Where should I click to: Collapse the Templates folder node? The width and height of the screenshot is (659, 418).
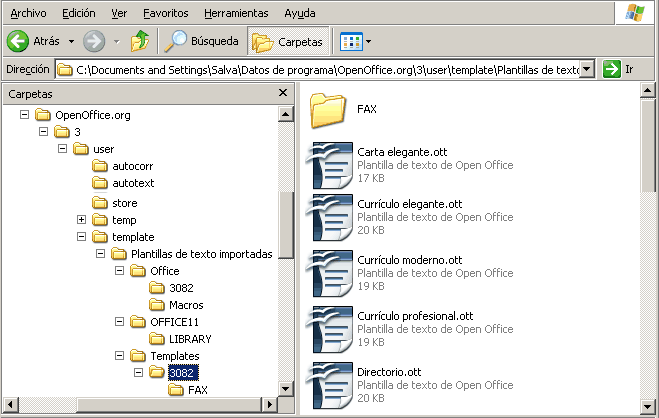[119, 355]
